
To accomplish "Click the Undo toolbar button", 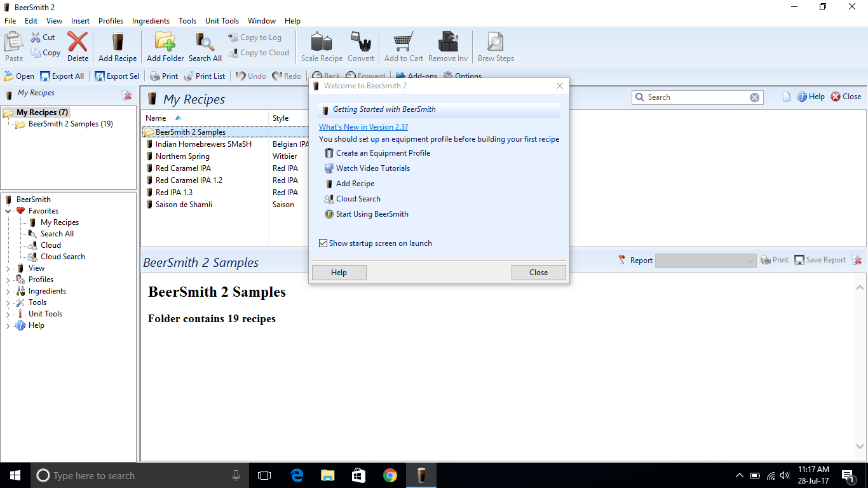I will coord(251,76).
